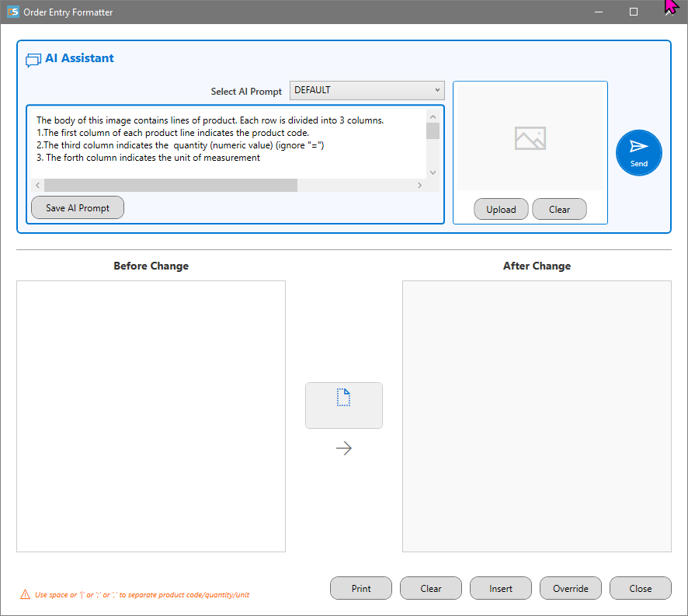Clear the uploaded image

click(559, 210)
